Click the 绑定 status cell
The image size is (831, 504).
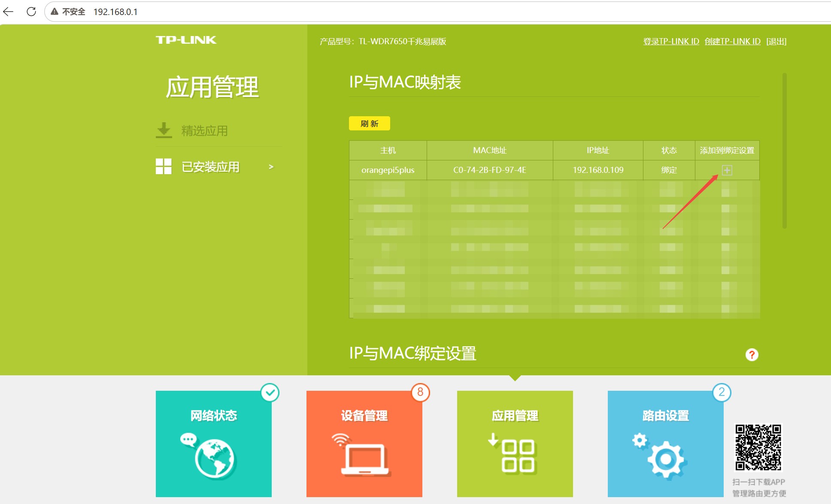click(669, 170)
